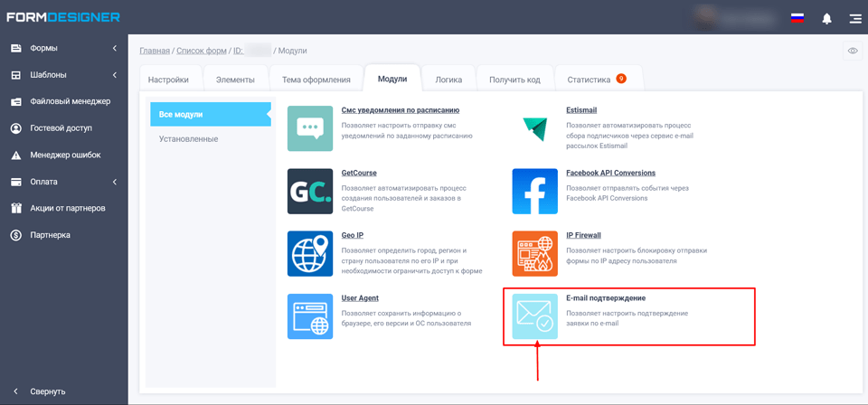This screenshot has width=868, height=405.
Task: Open the Список форм breadcrumb link
Action: (201, 51)
